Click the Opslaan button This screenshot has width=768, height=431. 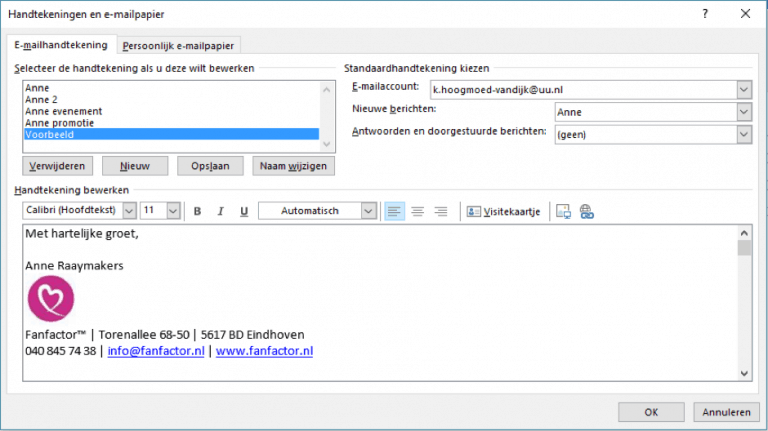click(210, 166)
